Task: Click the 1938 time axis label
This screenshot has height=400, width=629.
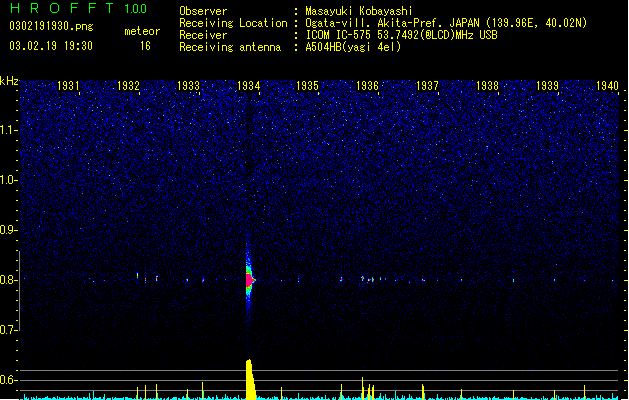Action: 487,86
